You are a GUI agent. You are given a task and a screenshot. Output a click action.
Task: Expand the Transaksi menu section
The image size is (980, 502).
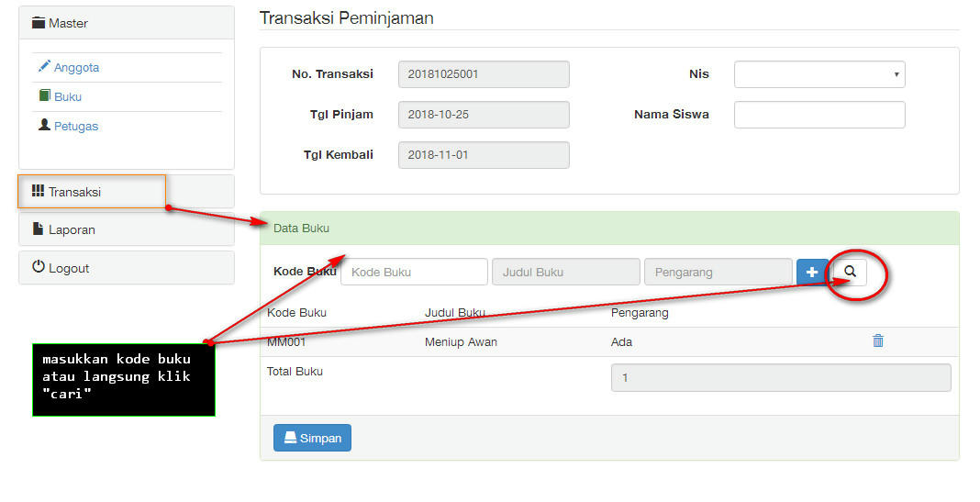[127, 191]
